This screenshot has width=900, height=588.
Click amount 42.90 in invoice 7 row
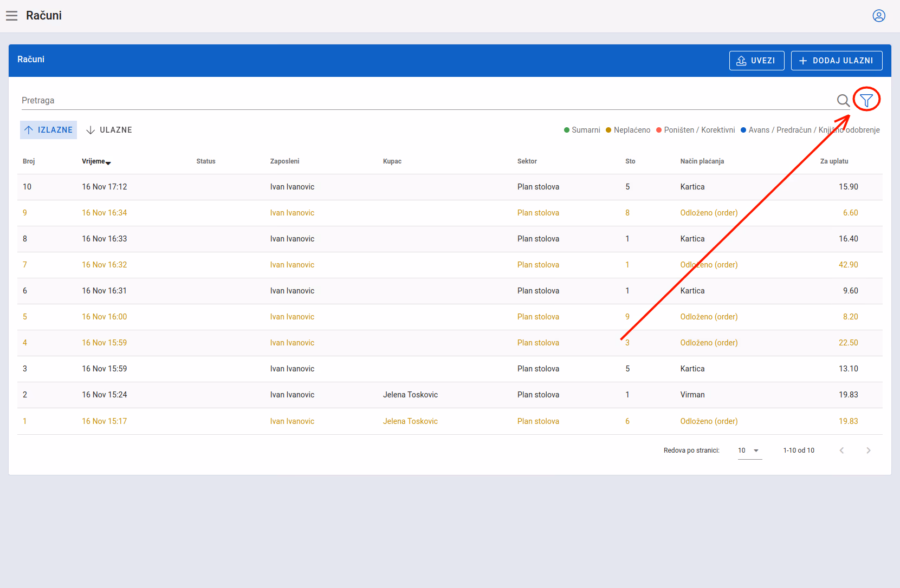coord(849,265)
